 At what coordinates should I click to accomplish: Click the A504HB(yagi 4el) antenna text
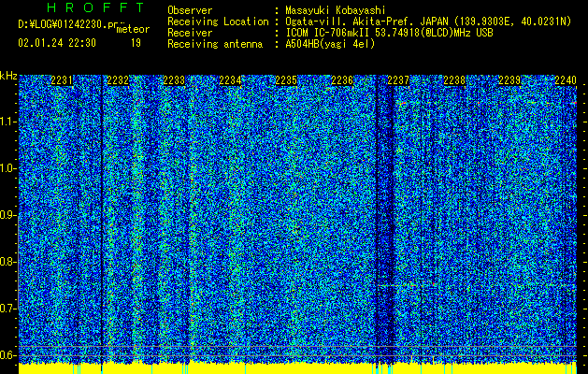pyautogui.click(x=330, y=44)
